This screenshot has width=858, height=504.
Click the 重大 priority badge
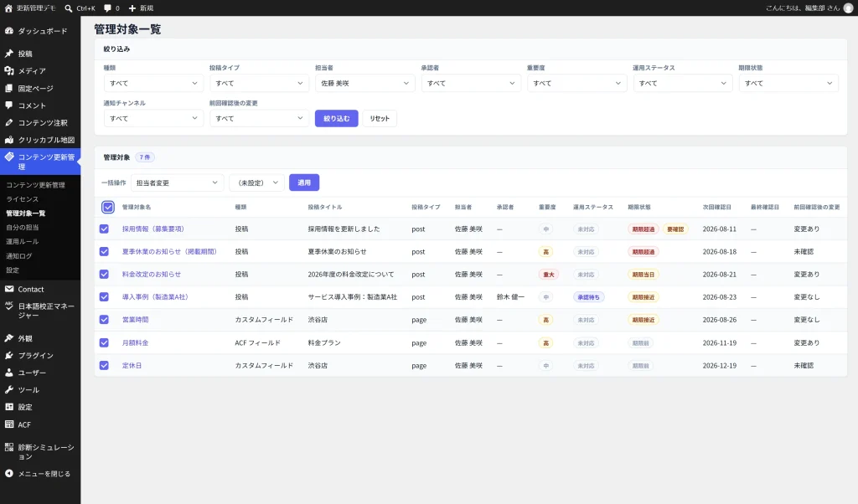(549, 275)
